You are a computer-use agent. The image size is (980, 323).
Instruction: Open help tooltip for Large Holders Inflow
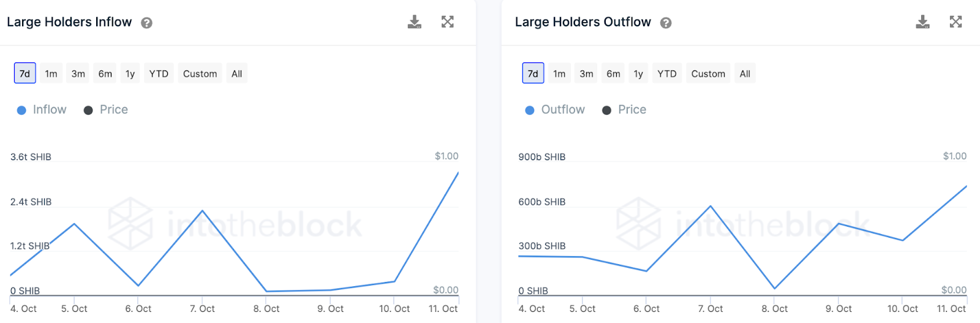(146, 23)
